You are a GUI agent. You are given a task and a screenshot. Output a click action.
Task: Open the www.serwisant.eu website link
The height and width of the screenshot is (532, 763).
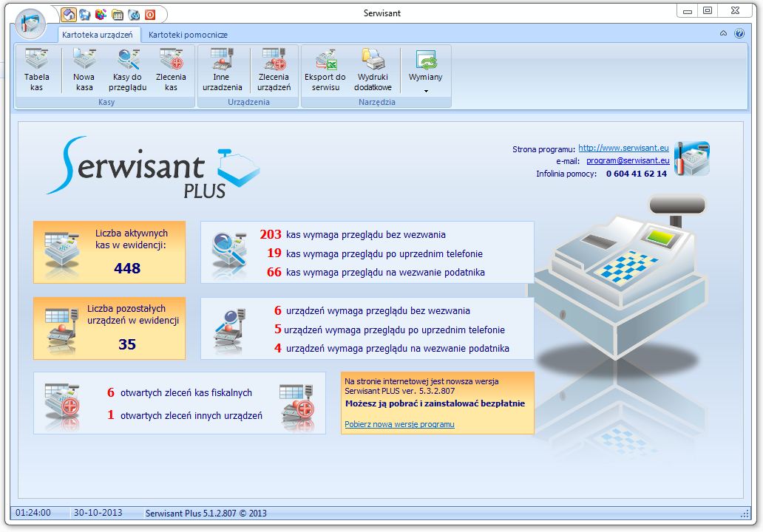pyautogui.click(x=623, y=148)
